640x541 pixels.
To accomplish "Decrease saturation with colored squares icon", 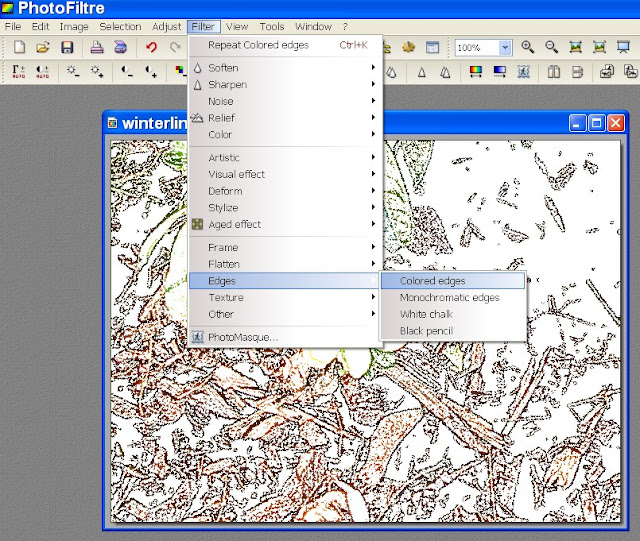I will click(180, 71).
